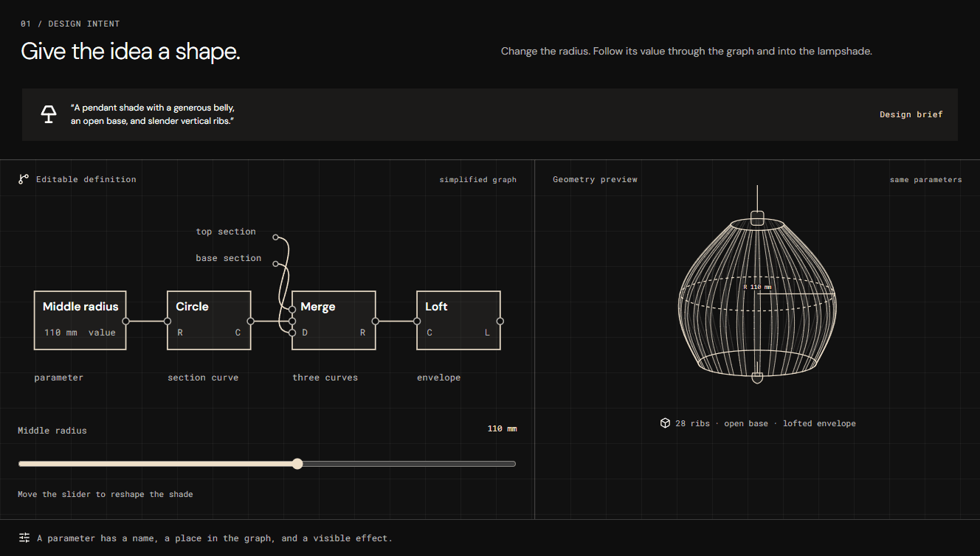Select the Circle node
This screenshot has width=980, height=556.
click(210, 320)
